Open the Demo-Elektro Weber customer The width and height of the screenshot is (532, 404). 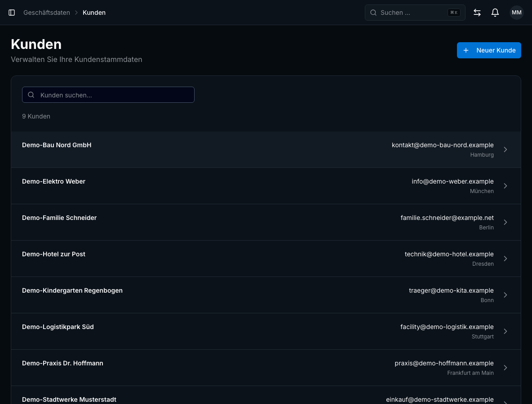266,186
